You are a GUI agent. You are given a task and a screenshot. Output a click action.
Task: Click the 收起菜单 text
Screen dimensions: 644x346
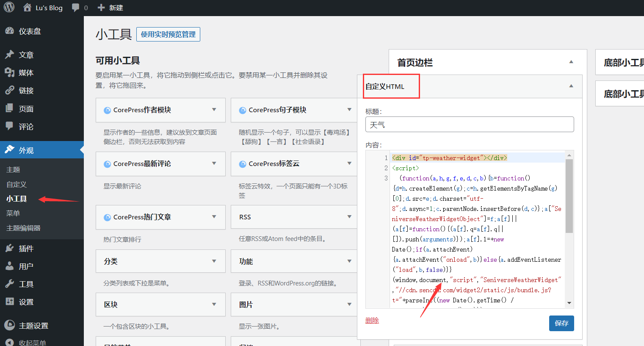coord(33,343)
